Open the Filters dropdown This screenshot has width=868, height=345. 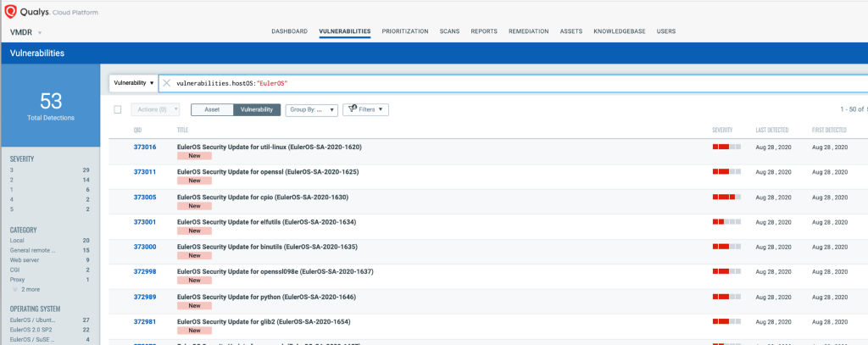[365, 109]
